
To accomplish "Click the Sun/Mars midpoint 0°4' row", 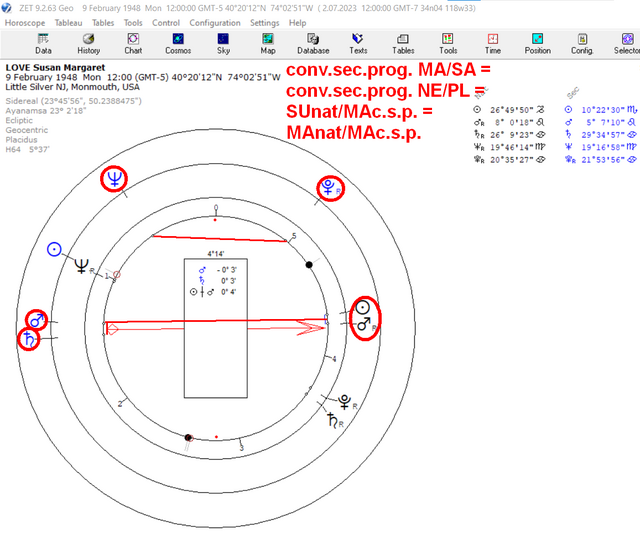I will click(213, 292).
